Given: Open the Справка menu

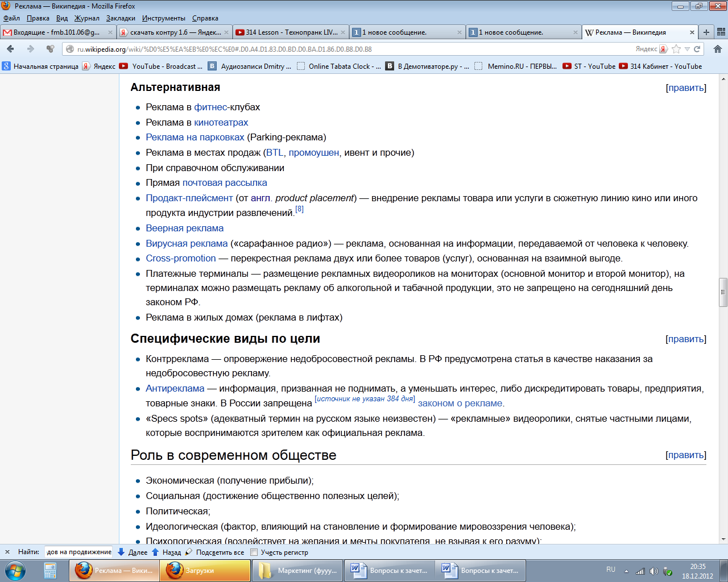Looking at the screenshot, I should (205, 18).
